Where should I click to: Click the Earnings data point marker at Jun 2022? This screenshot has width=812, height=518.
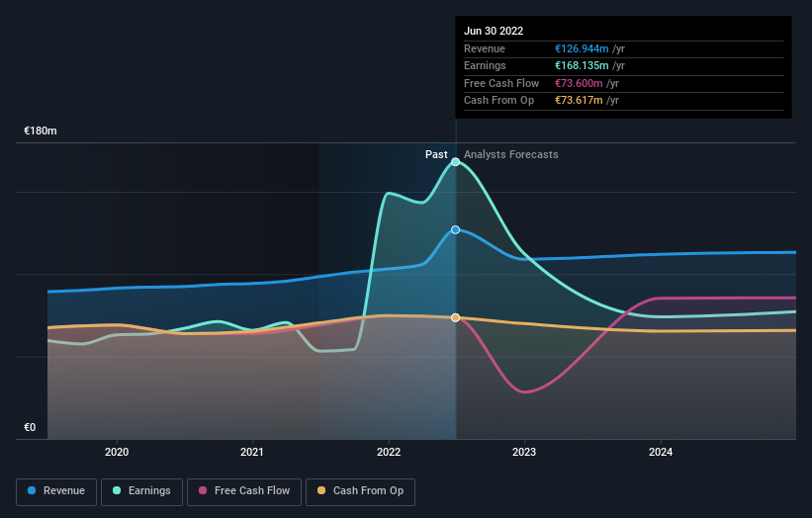pyautogui.click(x=455, y=162)
